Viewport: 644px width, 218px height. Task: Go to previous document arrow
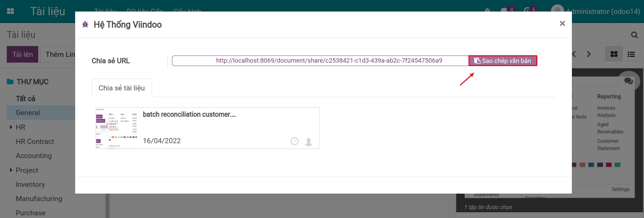[x=574, y=54]
